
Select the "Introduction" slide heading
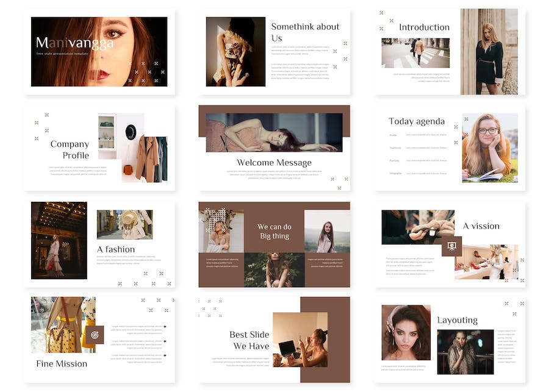(424, 27)
